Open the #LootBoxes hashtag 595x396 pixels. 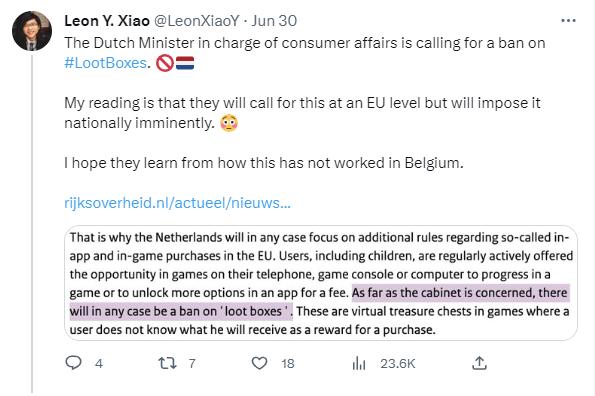coord(105,63)
